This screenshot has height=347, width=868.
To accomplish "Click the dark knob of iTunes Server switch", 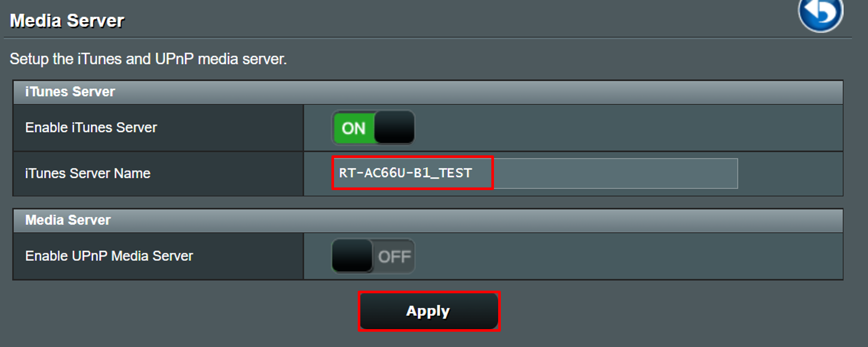I will [x=394, y=127].
